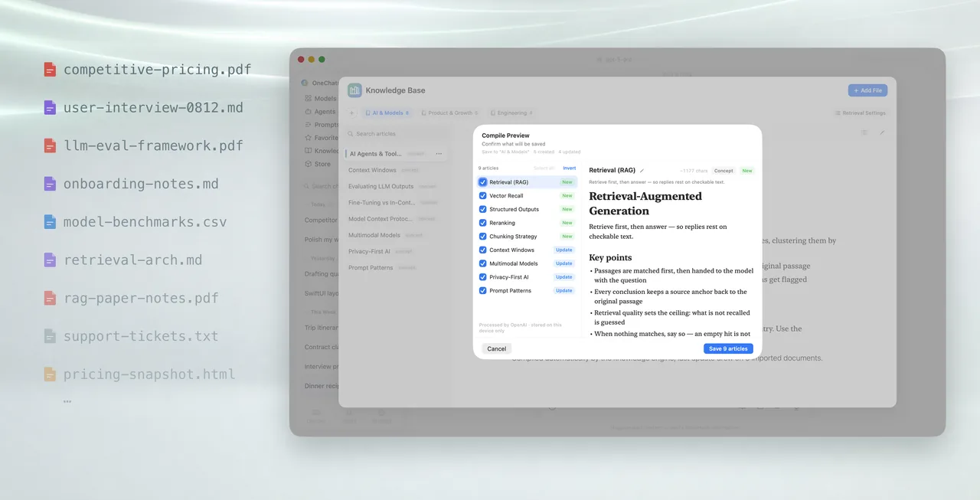Screen dimensions: 980x500
Task: Click the Invert selection link
Action: pyautogui.click(x=570, y=168)
